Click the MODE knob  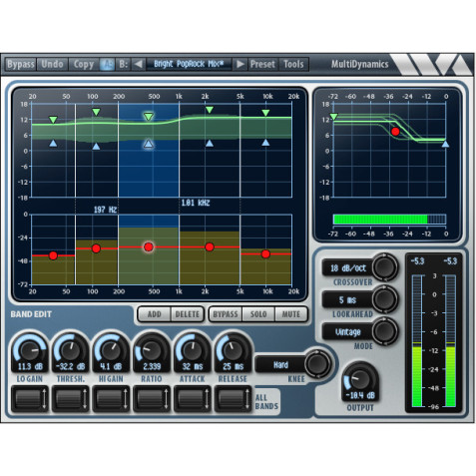[x=384, y=331]
